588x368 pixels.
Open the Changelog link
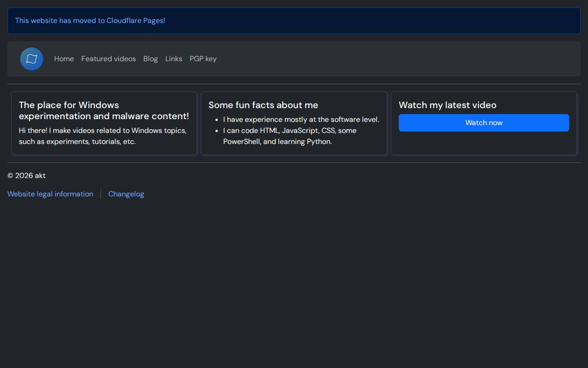click(x=126, y=194)
